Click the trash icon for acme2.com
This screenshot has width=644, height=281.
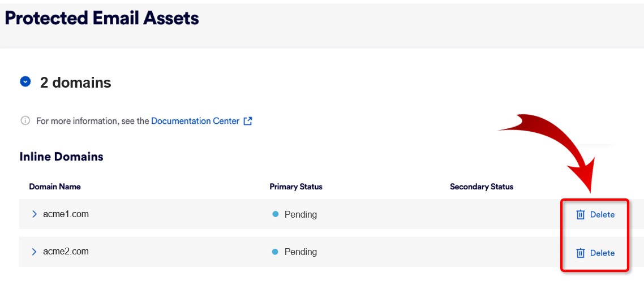[x=580, y=253]
